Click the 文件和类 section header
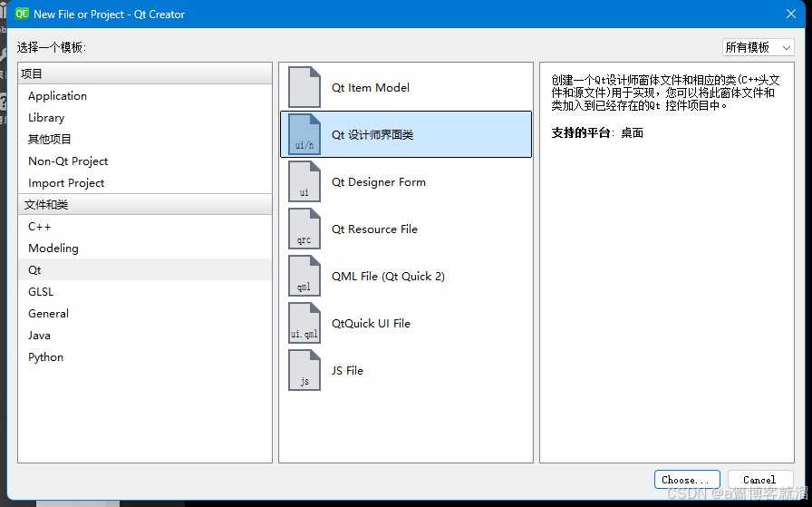The image size is (812, 507). click(x=145, y=204)
